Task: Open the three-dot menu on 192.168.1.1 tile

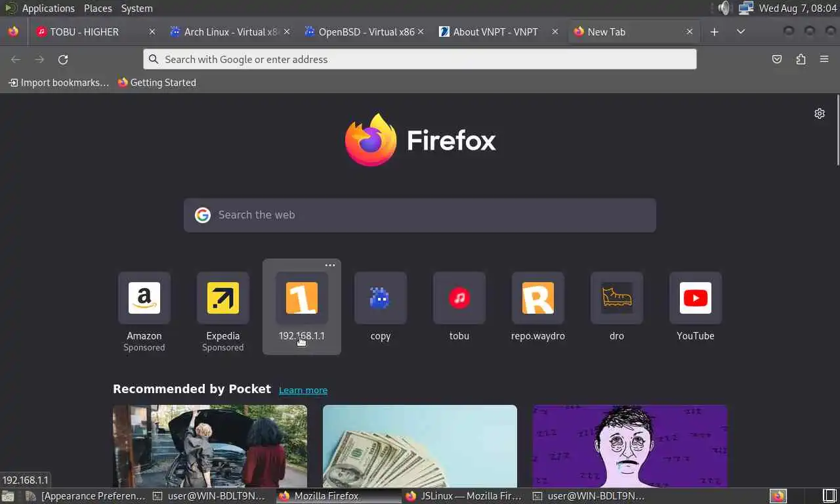Action: (x=330, y=265)
